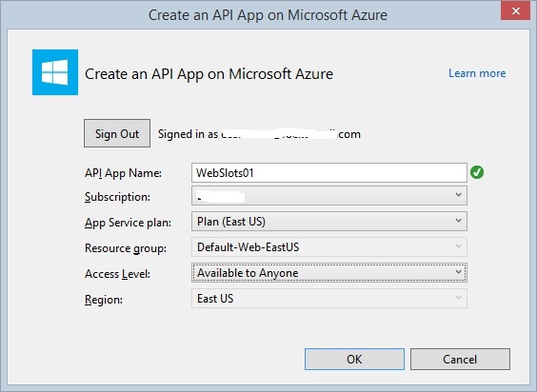Click the Cancel button
537x392 pixels.
pos(460,359)
